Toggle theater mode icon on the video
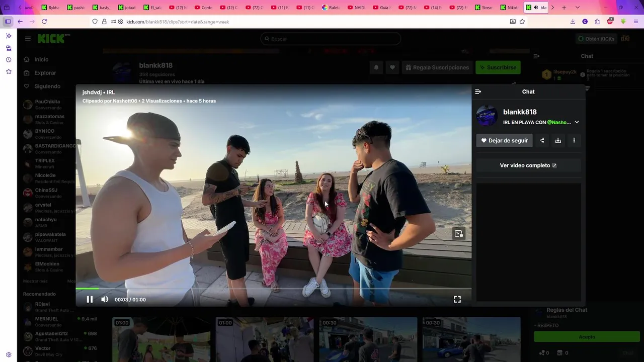This screenshot has height=362, width=644. tap(458, 233)
